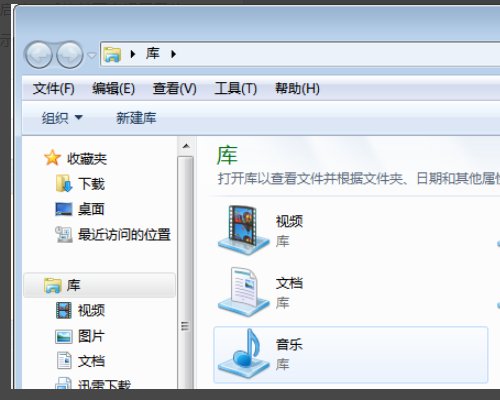Click the 收藏夹 star icon
500x400 pixels.
[x=52, y=158]
